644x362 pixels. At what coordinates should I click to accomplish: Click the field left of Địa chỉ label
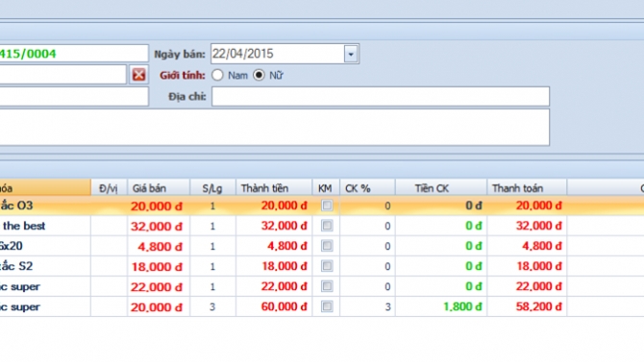[x=74, y=96]
